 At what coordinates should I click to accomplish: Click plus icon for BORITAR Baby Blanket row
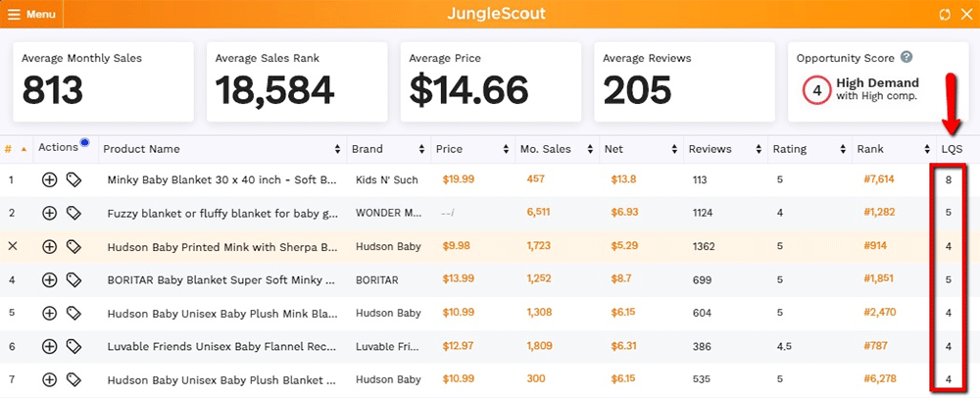tap(49, 279)
